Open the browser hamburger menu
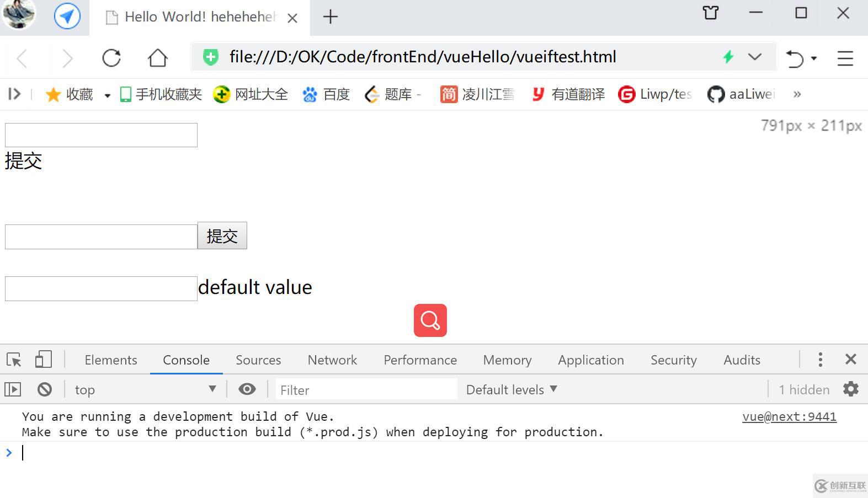The height and width of the screenshot is (498, 868). 845,58
